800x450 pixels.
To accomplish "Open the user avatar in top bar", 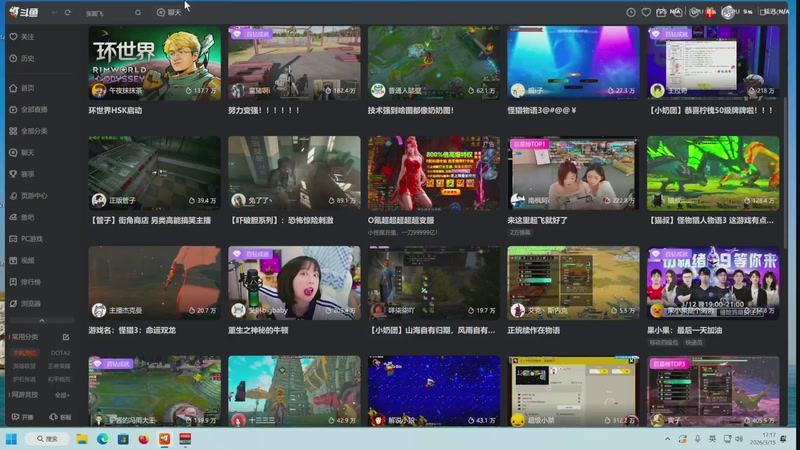I will (728, 12).
